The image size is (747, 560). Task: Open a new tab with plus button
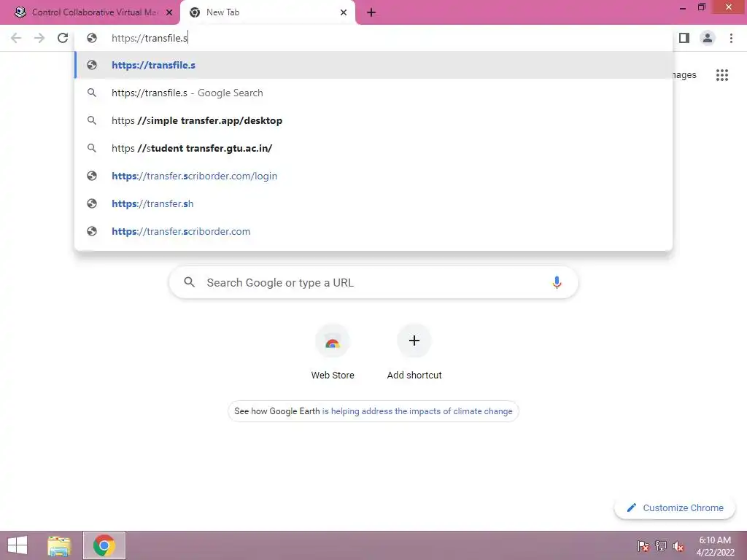(371, 12)
